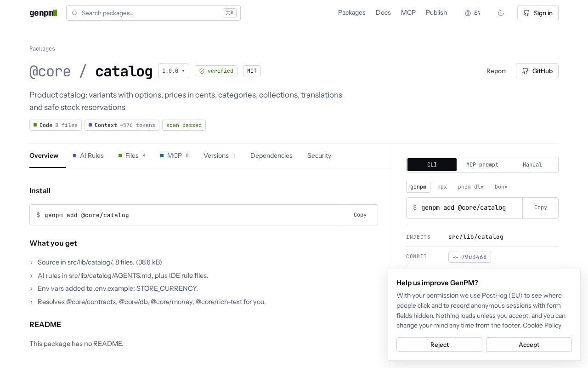
Task: Open the GitHub repository button
Action: pyautogui.click(x=537, y=71)
